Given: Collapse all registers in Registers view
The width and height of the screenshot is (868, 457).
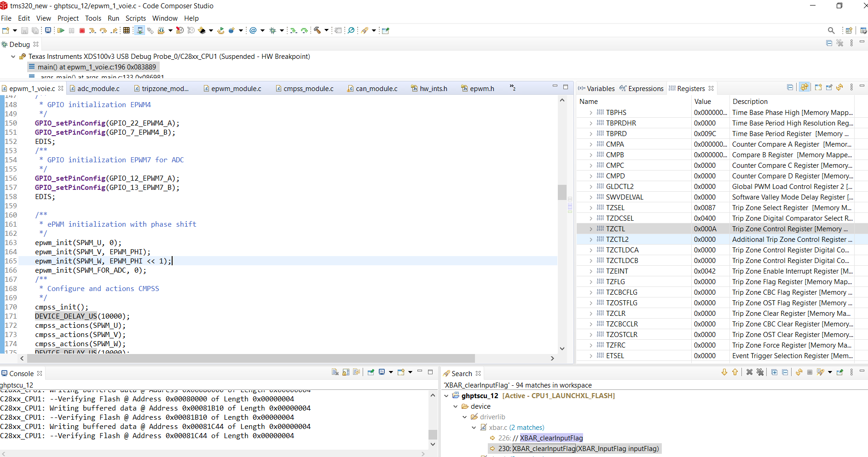Looking at the screenshot, I should (790, 87).
